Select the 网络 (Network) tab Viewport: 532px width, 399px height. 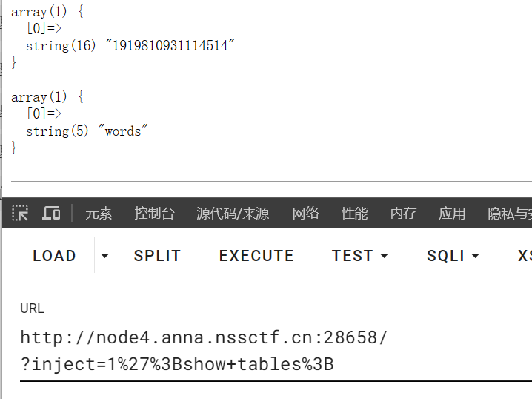tap(306, 214)
